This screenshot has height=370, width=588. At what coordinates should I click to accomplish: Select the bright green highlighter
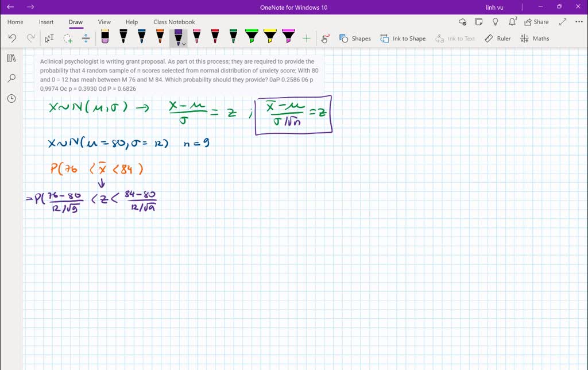(252, 37)
